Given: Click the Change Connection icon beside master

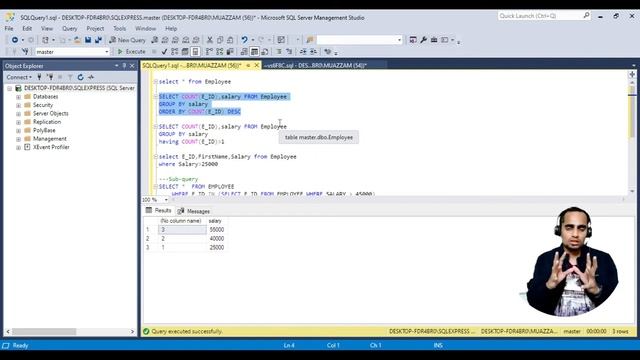Looking at the screenshot, I should [25, 52].
